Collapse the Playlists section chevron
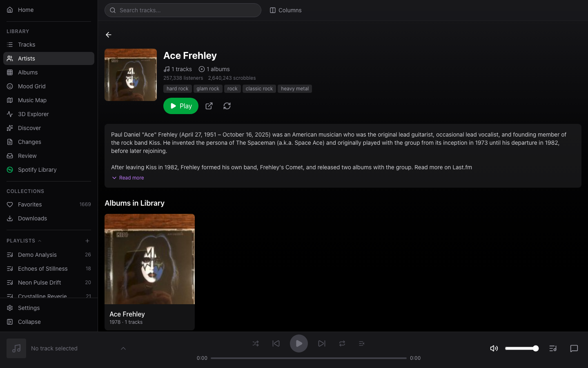The width and height of the screenshot is (588, 368). [x=40, y=241]
